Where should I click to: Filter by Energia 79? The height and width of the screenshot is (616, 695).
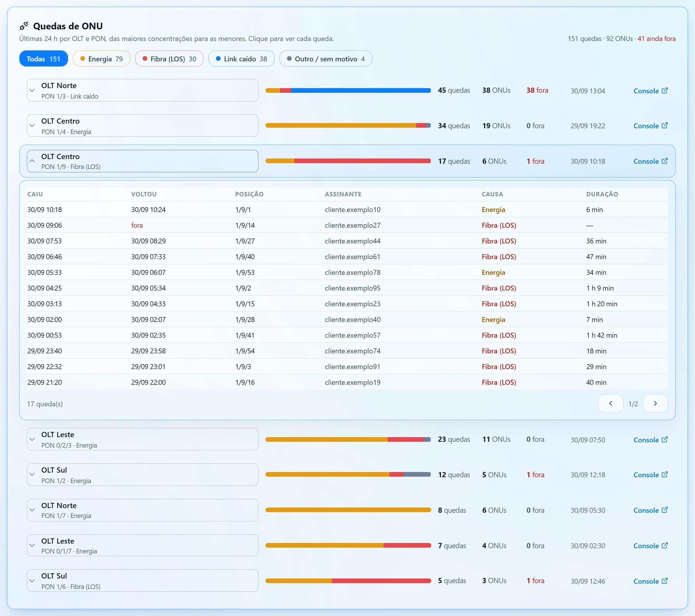[x=101, y=59]
